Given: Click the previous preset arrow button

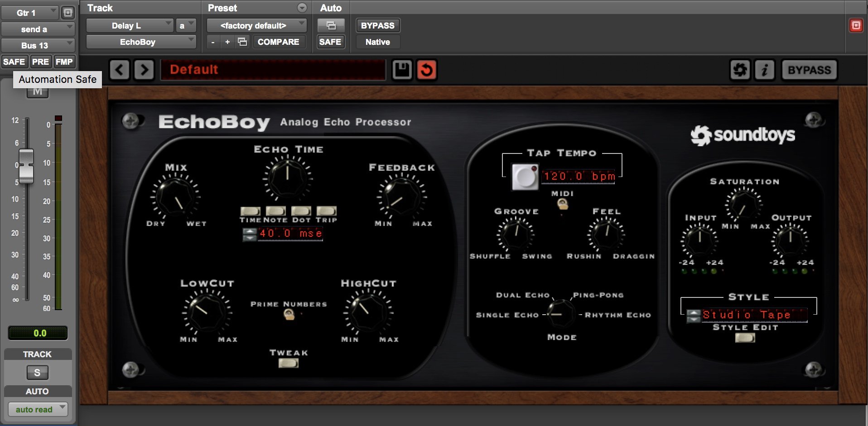Looking at the screenshot, I should [120, 70].
